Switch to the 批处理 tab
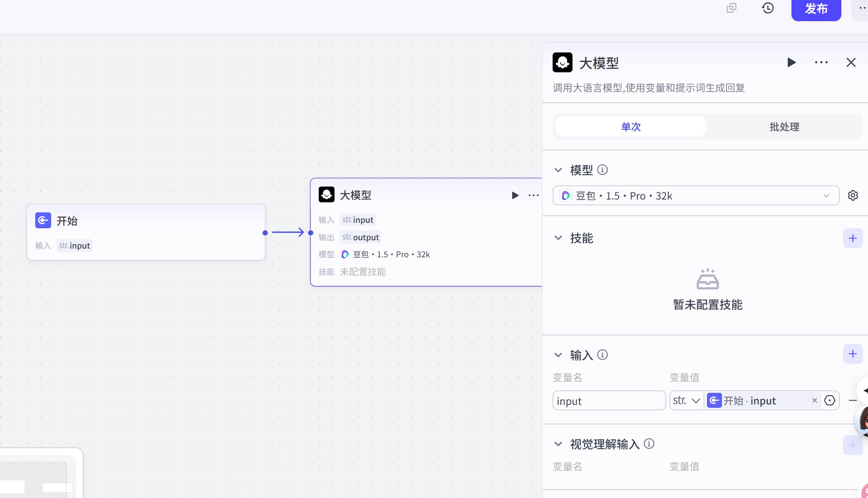 tap(784, 127)
